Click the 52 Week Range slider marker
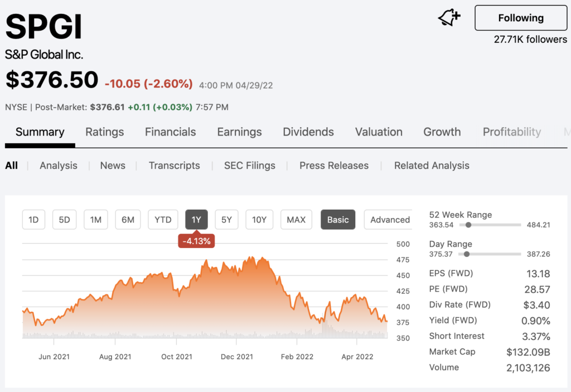The width and height of the screenshot is (571, 392). 468,225
